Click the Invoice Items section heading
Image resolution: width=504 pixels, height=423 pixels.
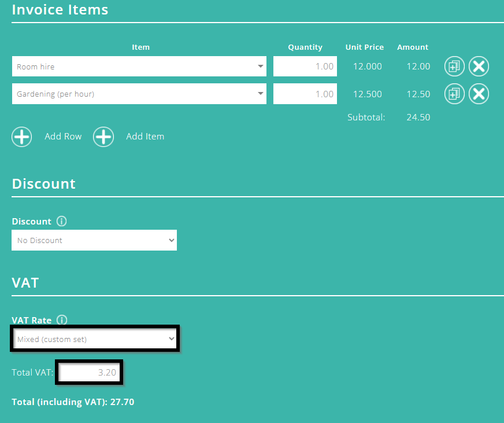click(60, 9)
